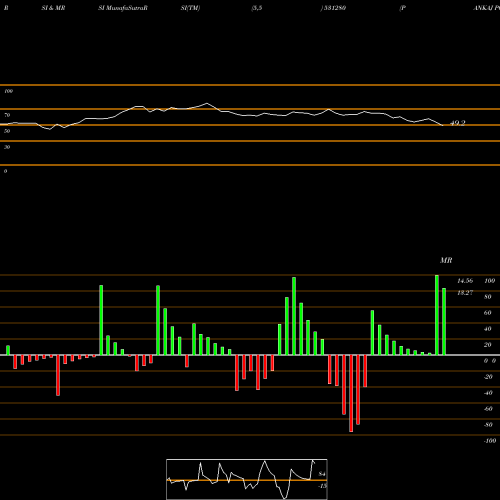Click the MR axis label -20

tap(488, 377)
